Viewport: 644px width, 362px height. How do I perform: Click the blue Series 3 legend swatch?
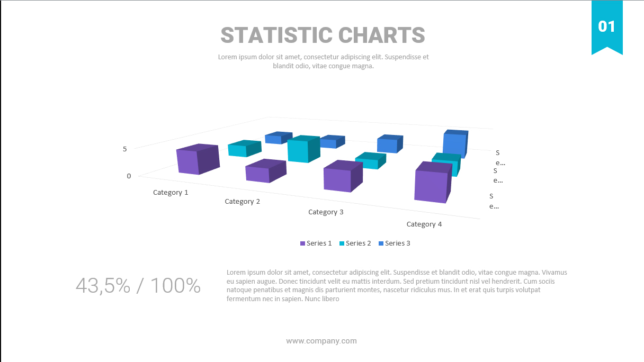(381, 243)
